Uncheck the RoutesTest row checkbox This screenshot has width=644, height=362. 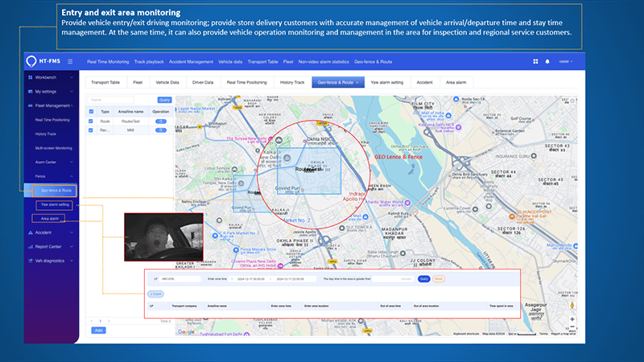click(x=91, y=121)
